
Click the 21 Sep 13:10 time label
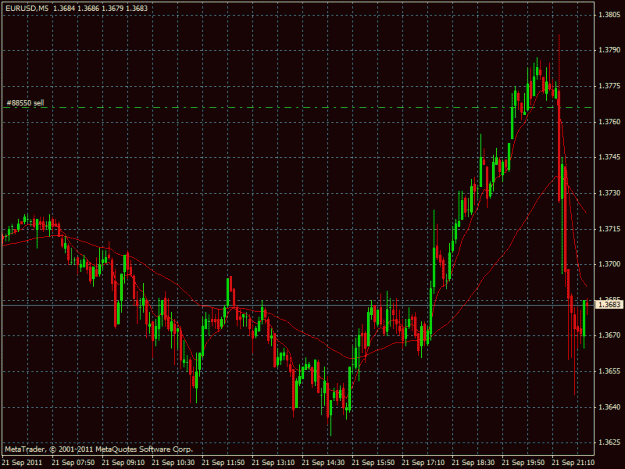point(273,463)
